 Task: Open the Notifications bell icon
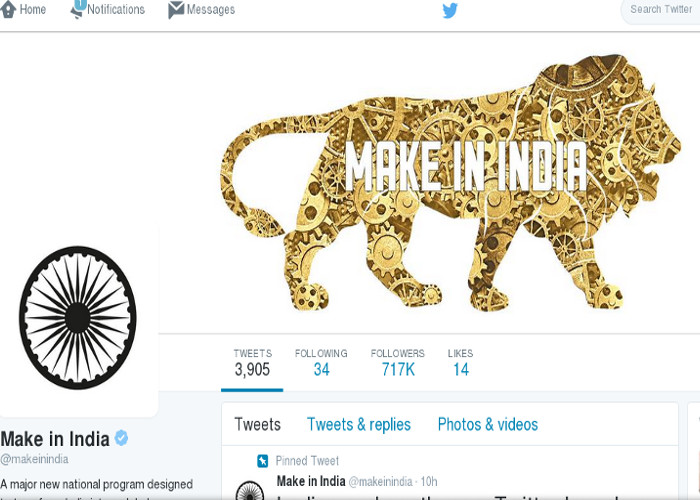[77, 13]
